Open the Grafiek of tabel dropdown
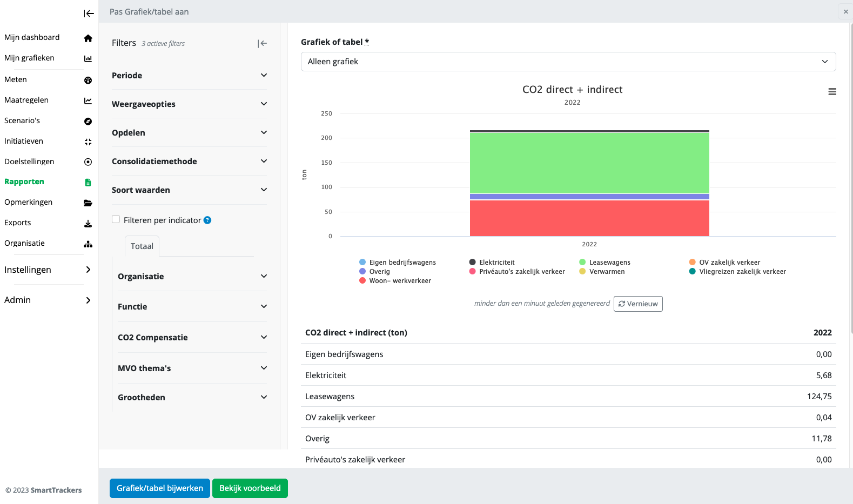853x504 pixels. (x=568, y=62)
